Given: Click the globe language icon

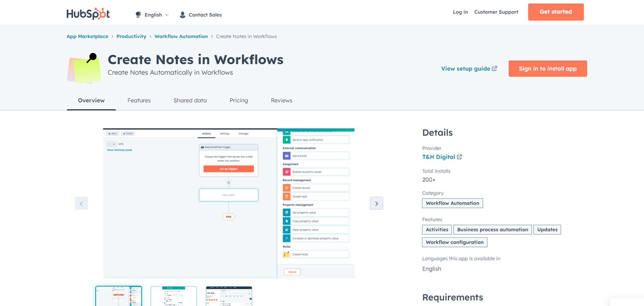Looking at the screenshot, I should coord(138,15).
